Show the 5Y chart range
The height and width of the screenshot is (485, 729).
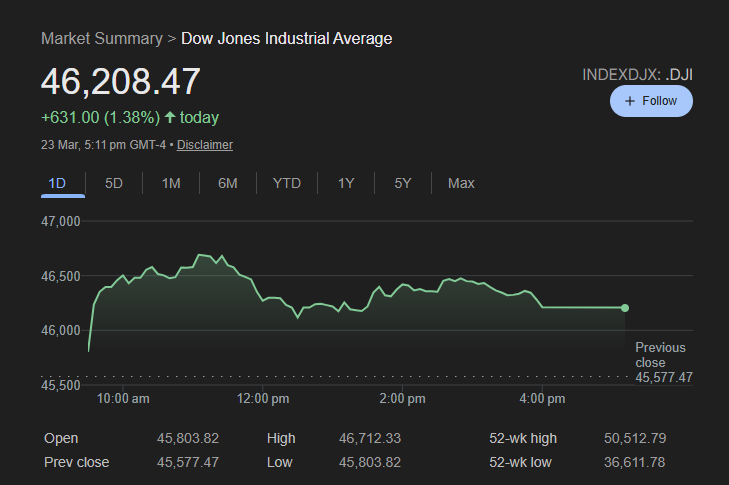point(403,183)
